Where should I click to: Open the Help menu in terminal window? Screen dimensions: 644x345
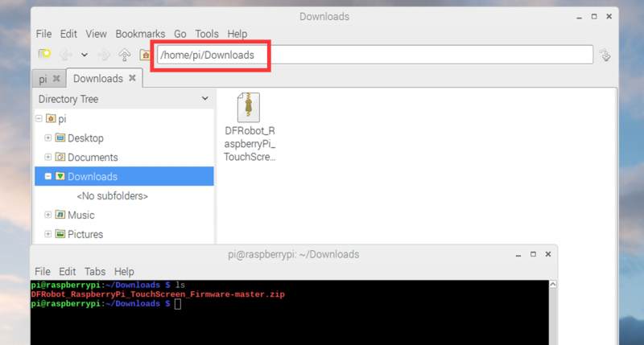[124, 272]
